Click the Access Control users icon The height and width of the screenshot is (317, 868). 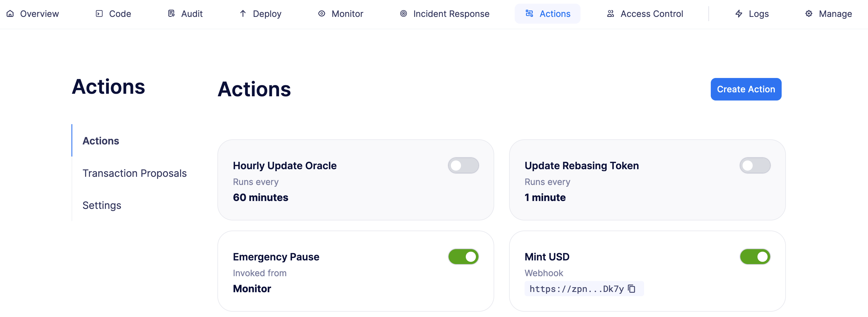611,14
